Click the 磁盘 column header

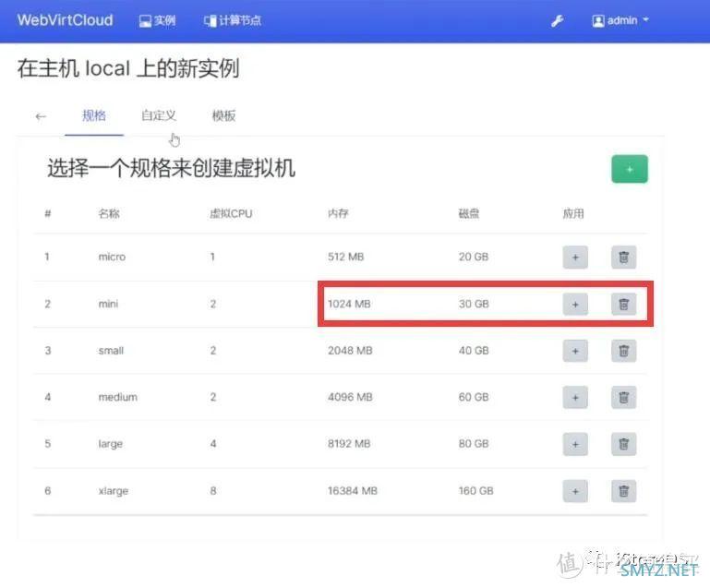pyautogui.click(x=469, y=213)
